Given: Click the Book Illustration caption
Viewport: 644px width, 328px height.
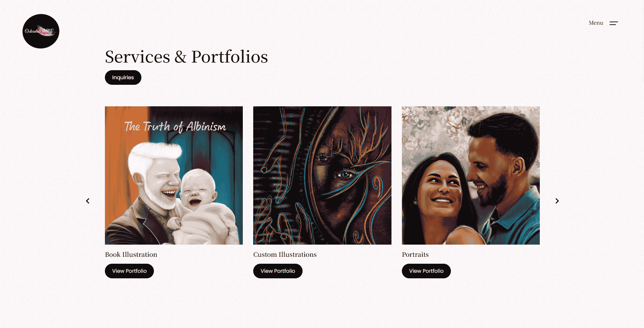Looking at the screenshot, I should (131, 254).
